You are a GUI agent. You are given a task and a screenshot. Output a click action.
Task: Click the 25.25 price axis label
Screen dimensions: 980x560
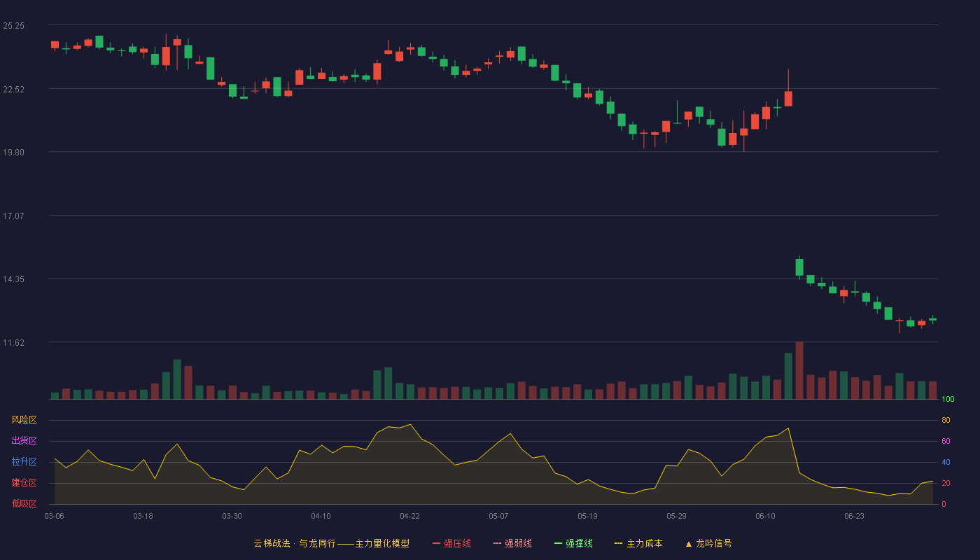(x=13, y=26)
